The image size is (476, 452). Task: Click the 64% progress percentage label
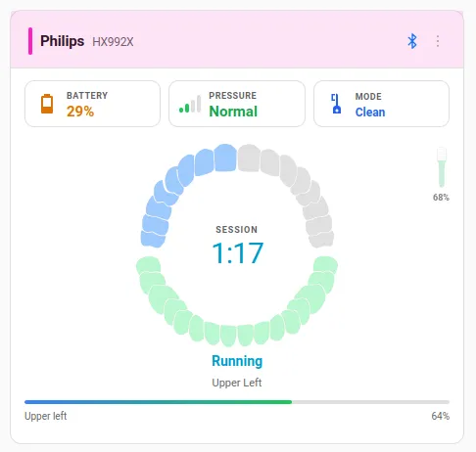click(x=441, y=416)
